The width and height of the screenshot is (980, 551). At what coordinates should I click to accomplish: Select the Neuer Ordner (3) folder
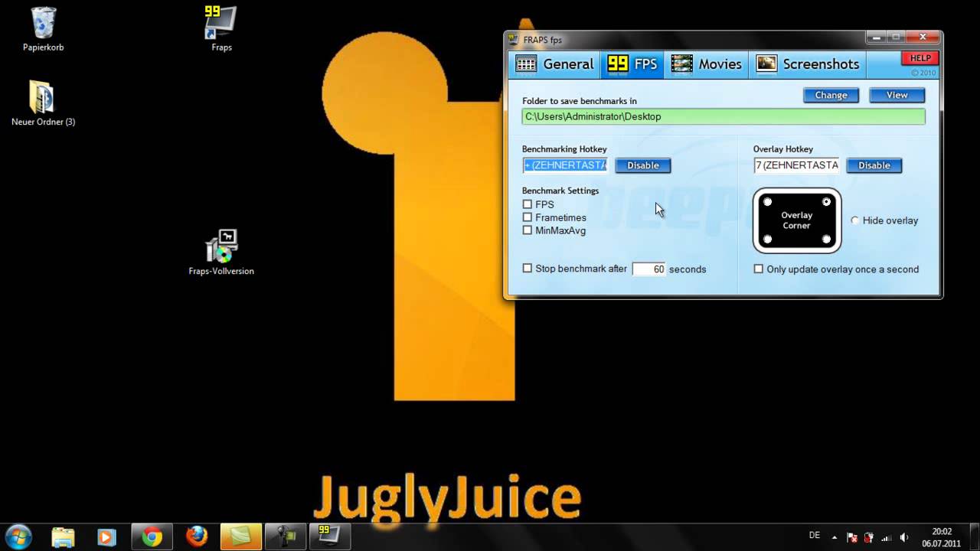click(x=43, y=103)
